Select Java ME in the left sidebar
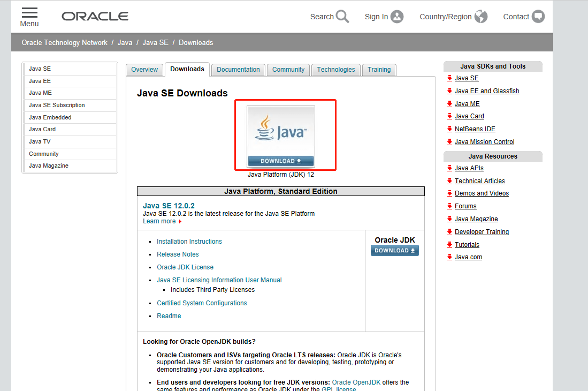Image resolution: width=588 pixels, height=391 pixels. point(70,93)
